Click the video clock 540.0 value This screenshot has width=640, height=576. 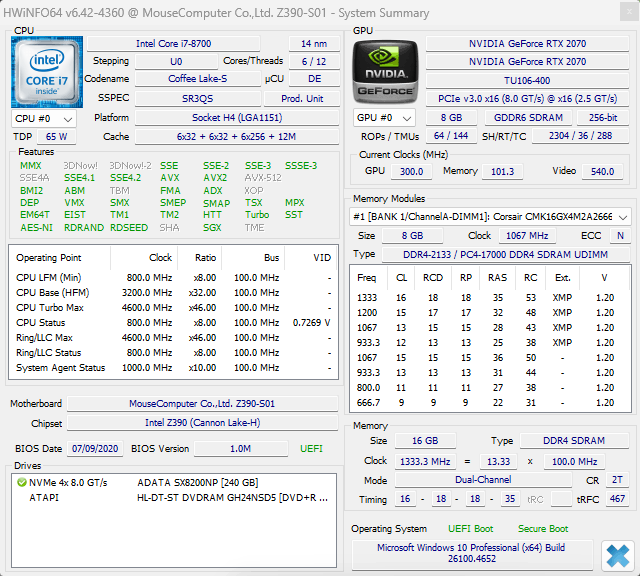coord(602,171)
